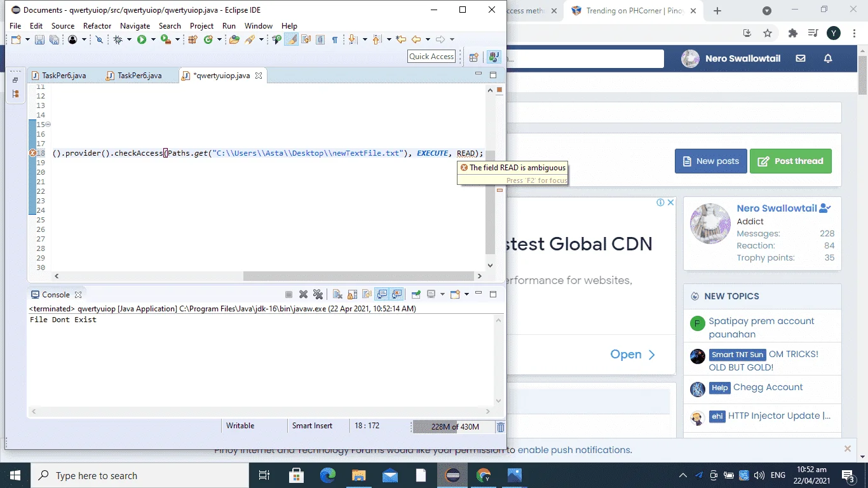Open the Window menu in Eclipse
The height and width of the screenshot is (488, 868).
pyautogui.click(x=258, y=25)
